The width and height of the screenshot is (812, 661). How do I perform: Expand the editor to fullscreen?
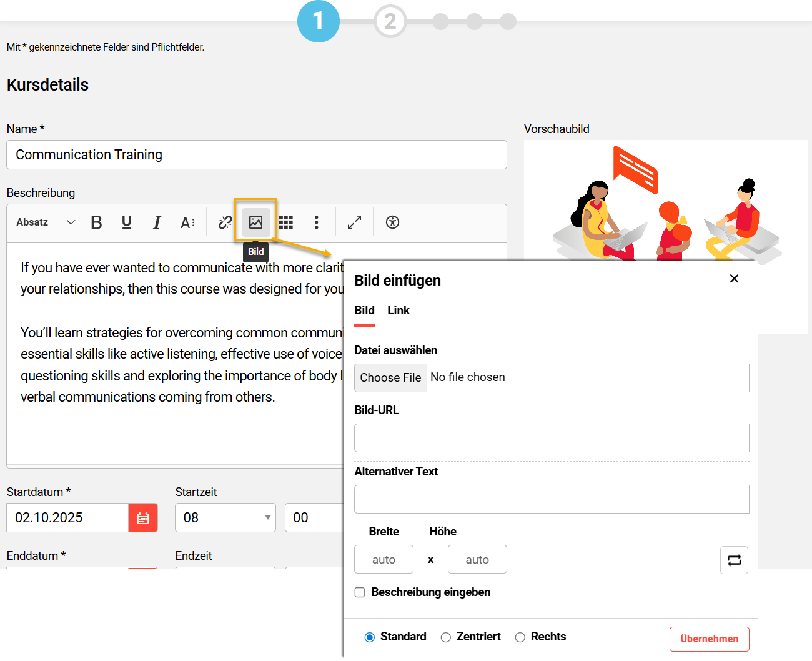pos(354,222)
